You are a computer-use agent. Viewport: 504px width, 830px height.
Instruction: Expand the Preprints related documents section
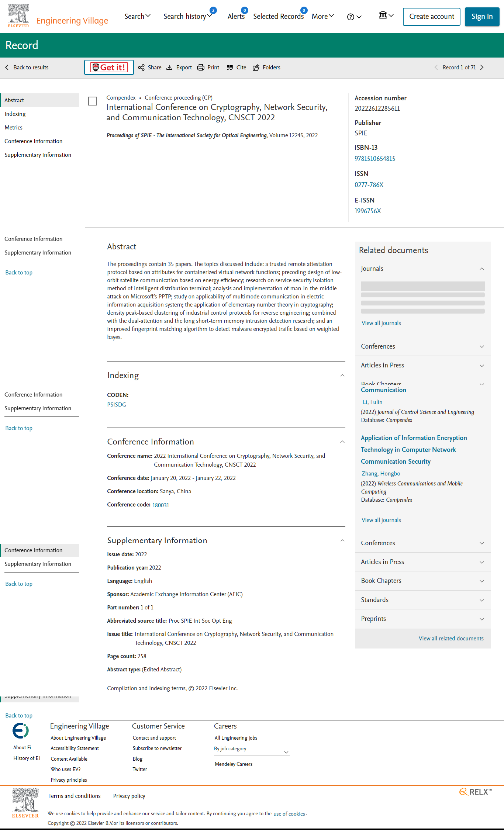pos(423,619)
